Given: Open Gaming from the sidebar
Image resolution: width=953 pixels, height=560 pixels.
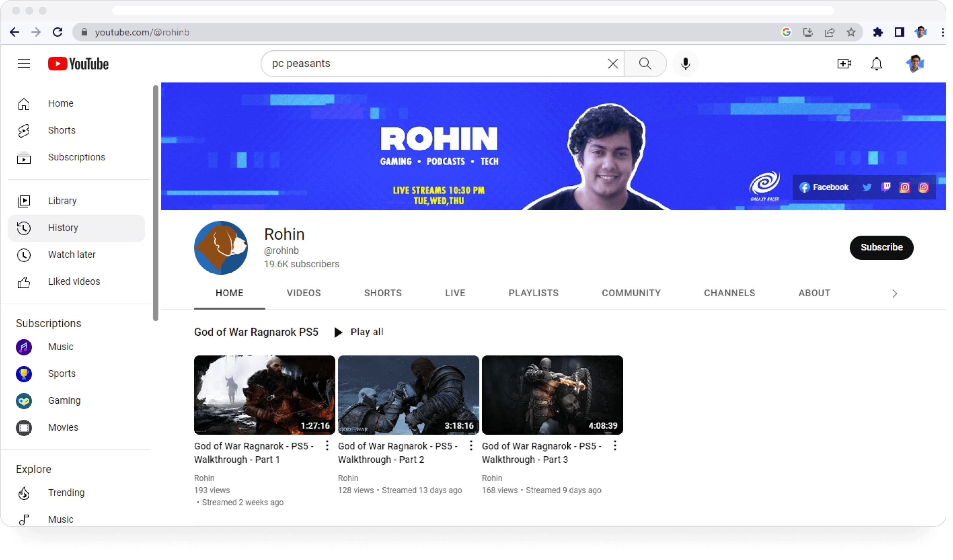Looking at the screenshot, I should click(64, 400).
